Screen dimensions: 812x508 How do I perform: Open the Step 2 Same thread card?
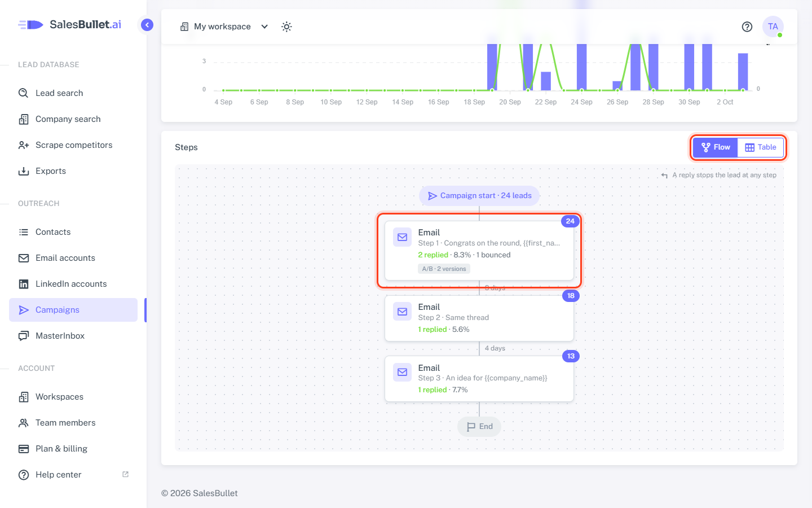(x=479, y=318)
